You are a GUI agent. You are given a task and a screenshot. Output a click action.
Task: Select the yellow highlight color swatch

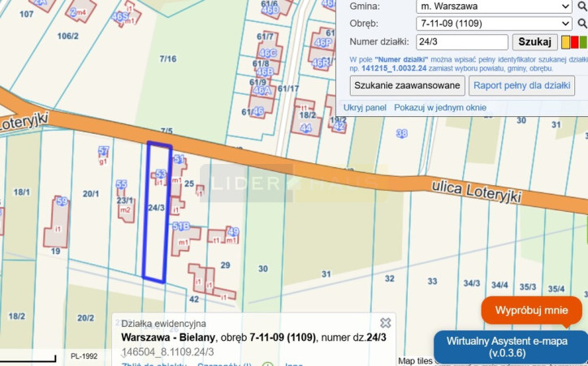click(565, 42)
